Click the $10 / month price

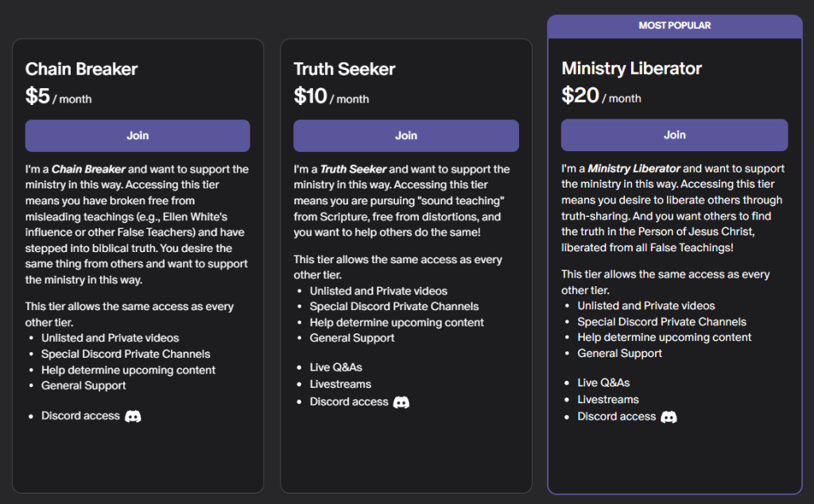[x=331, y=97]
